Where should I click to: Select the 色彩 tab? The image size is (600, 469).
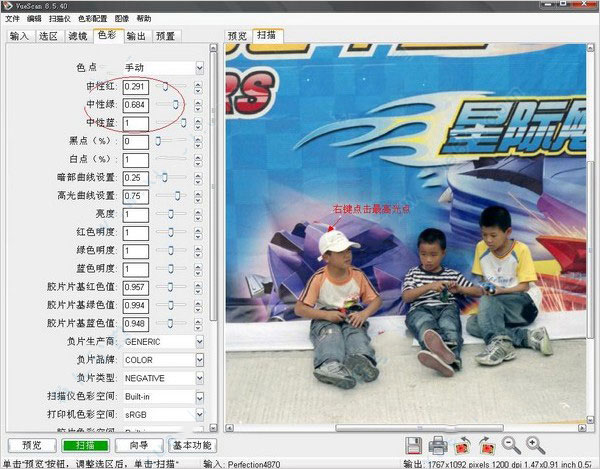click(107, 35)
